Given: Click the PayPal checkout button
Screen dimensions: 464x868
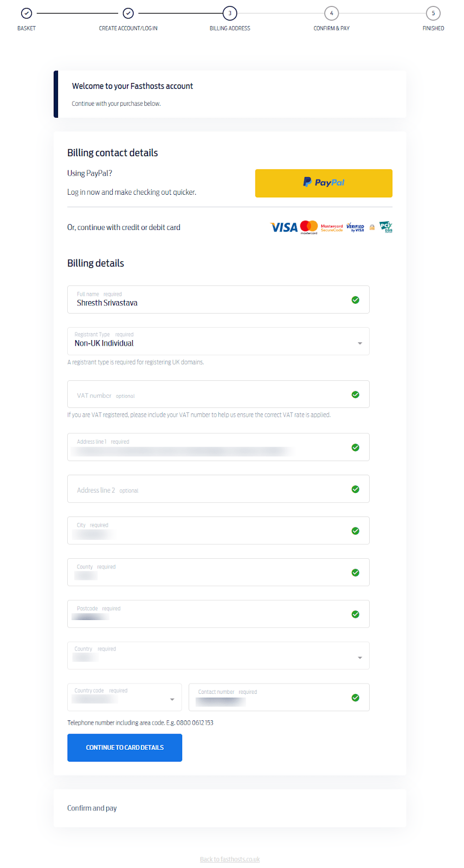Looking at the screenshot, I should [323, 183].
